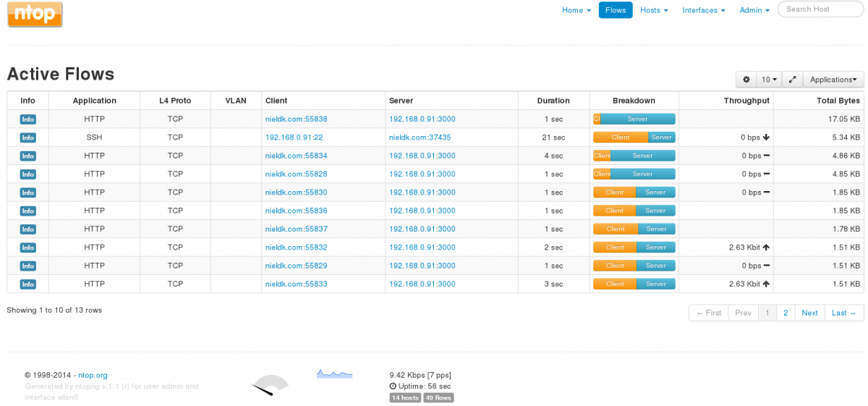Click the gear settings icon above table

[x=746, y=80]
